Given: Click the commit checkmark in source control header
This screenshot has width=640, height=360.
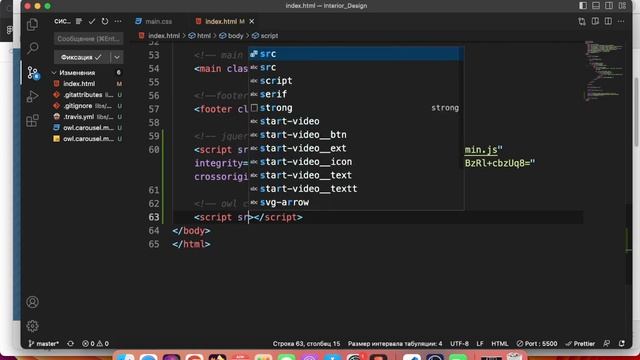Looking at the screenshot, I should (92, 21).
